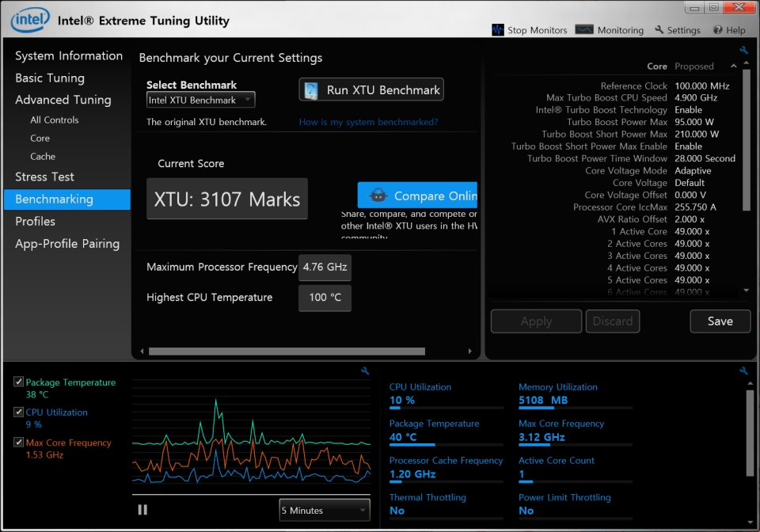Open the Intel XTU Benchmark dropdown
Screen dimensions: 760x532
(x=201, y=100)
